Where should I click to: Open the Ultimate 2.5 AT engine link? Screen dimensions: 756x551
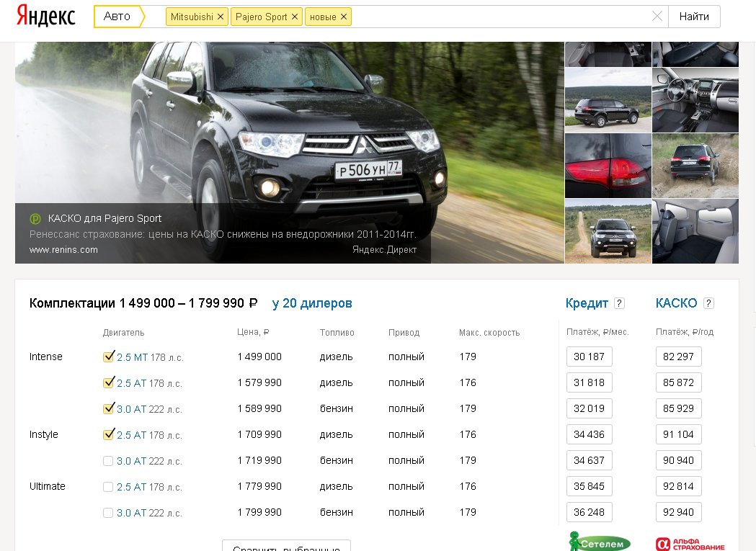point(132,488)
